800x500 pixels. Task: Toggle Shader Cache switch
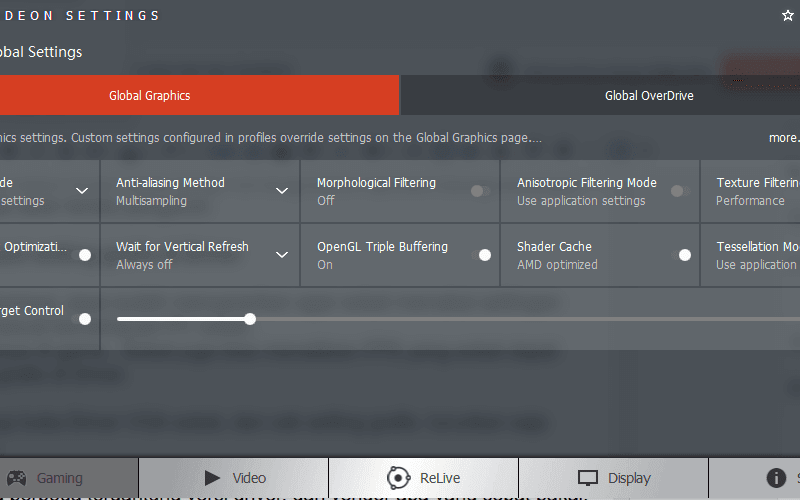coord(681,255)
